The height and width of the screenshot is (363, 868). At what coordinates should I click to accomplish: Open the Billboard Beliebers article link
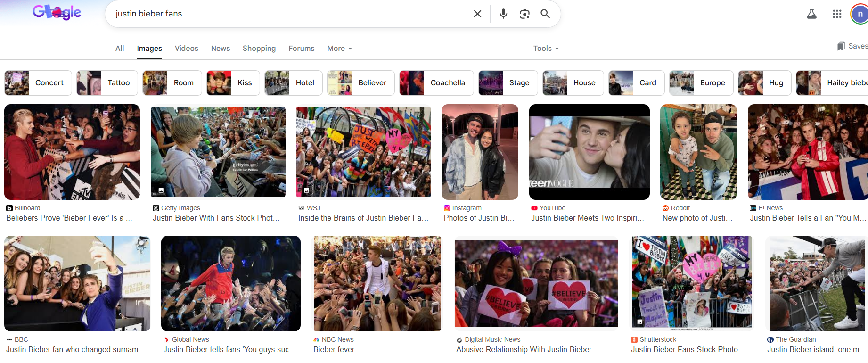coord(69,218)
